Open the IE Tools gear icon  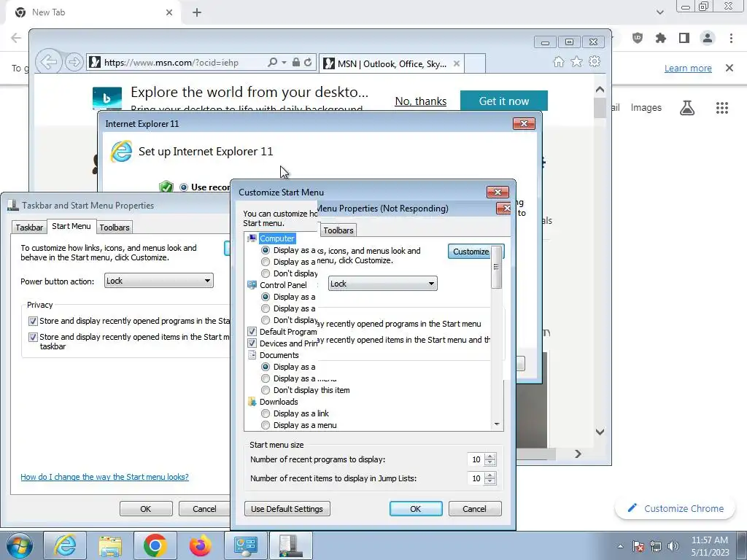595,61
